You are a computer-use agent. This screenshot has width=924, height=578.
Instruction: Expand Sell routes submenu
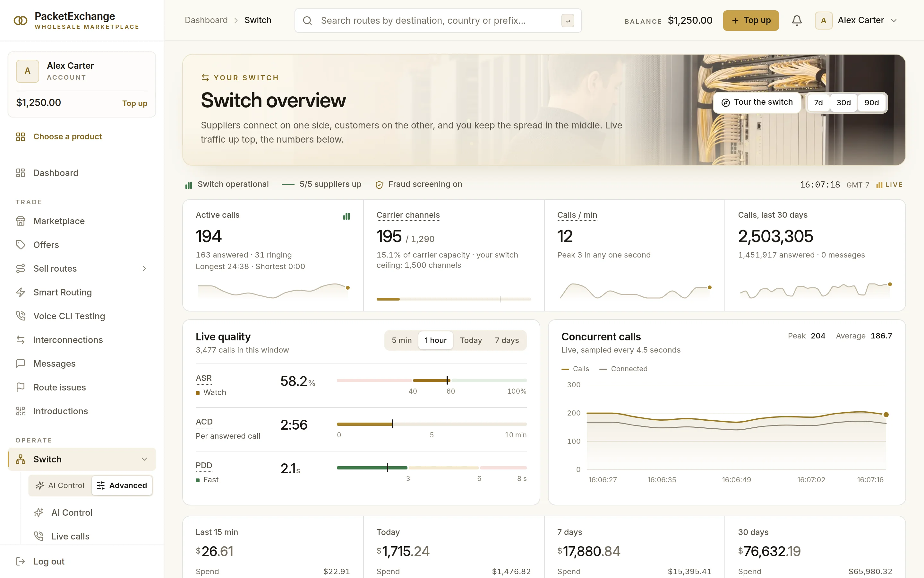[144, 268]
